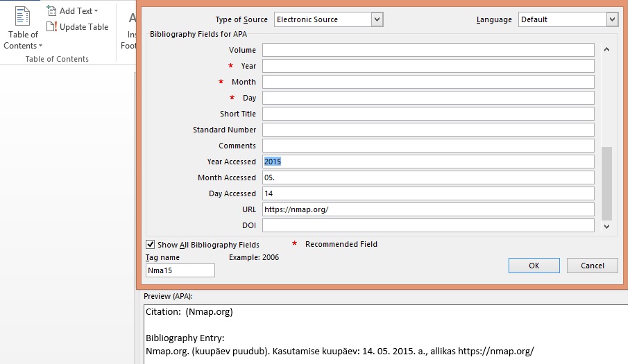Click the Day Accessed field with 14
The image size is (630, 364).
pos(428,193)
